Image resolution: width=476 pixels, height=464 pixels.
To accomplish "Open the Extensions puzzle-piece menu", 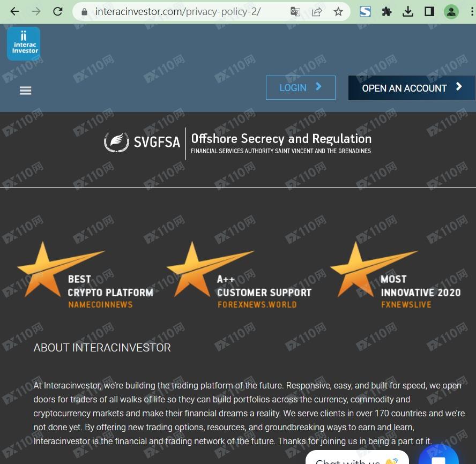I will point(386,12).
